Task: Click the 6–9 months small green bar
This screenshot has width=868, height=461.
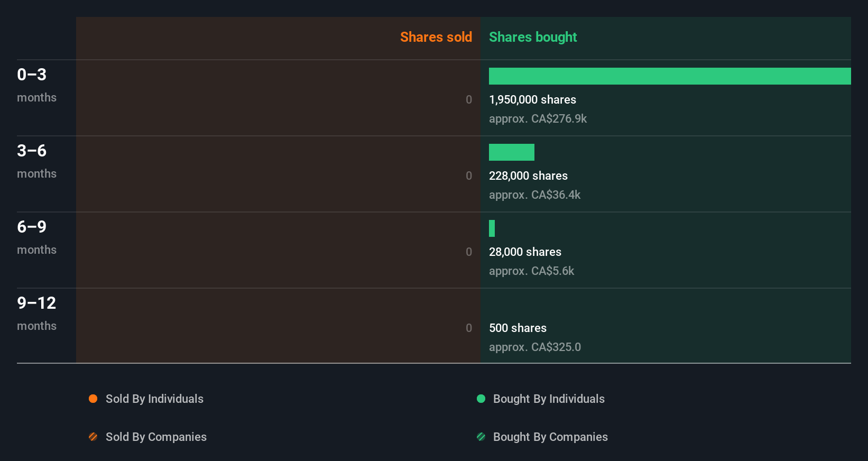Action: tap(492, 228)
